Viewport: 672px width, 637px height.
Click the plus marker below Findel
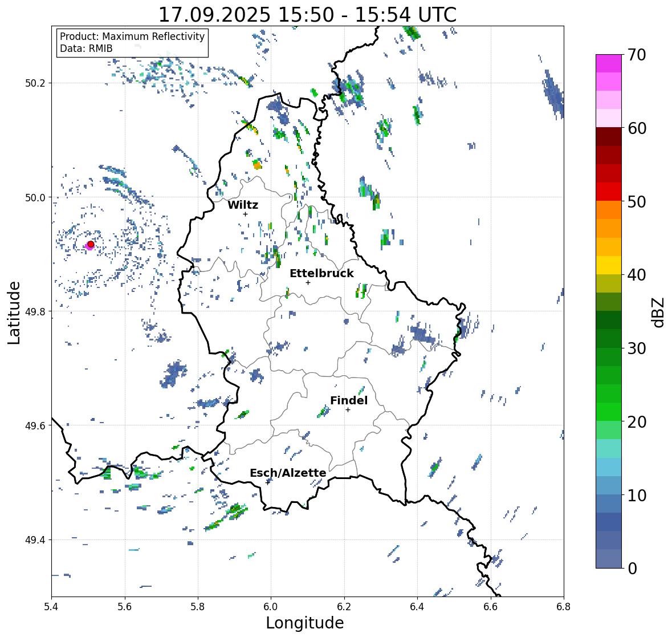click(348, 410)
